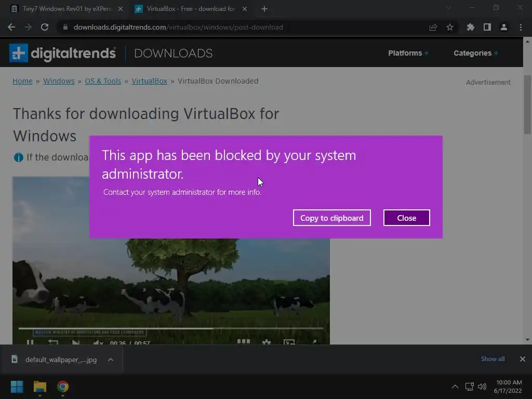Go forward in browser history
532x399 pixels.
[x=28, y=27]
